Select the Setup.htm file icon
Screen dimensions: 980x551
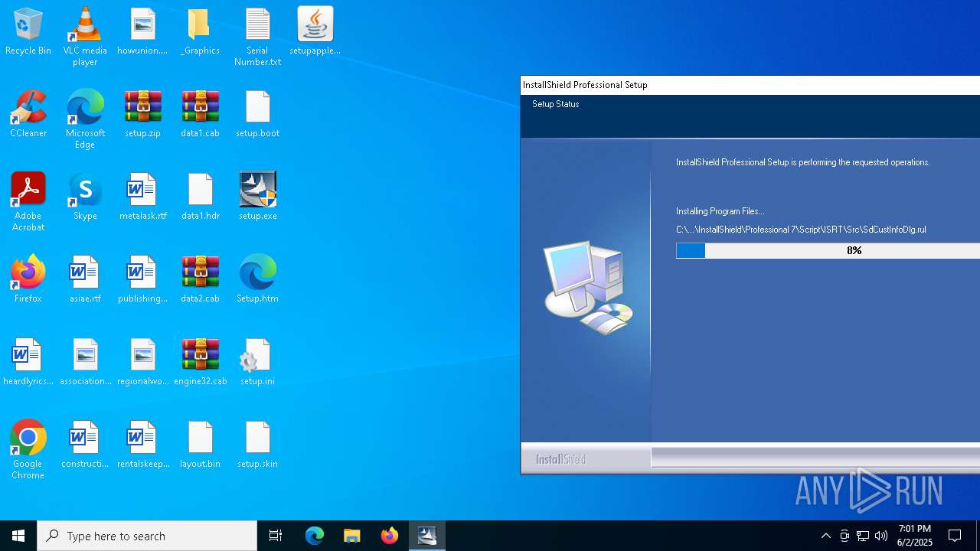(x=257, y=280)
